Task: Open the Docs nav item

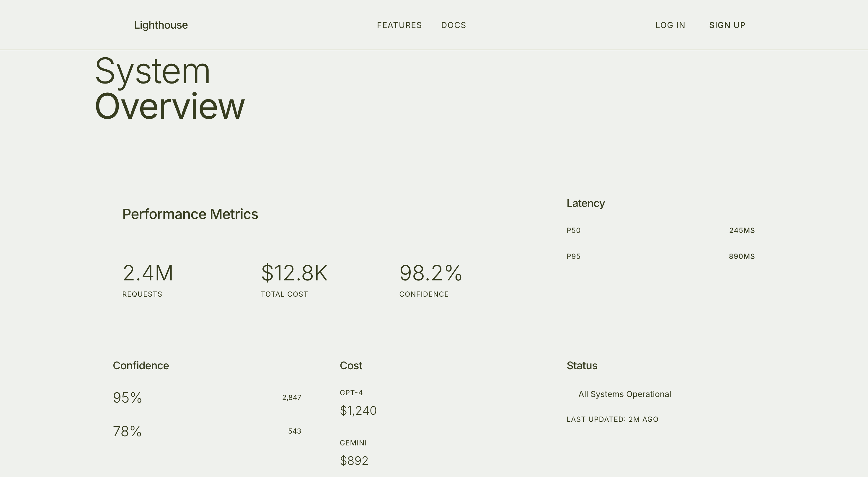Action: 453,25
